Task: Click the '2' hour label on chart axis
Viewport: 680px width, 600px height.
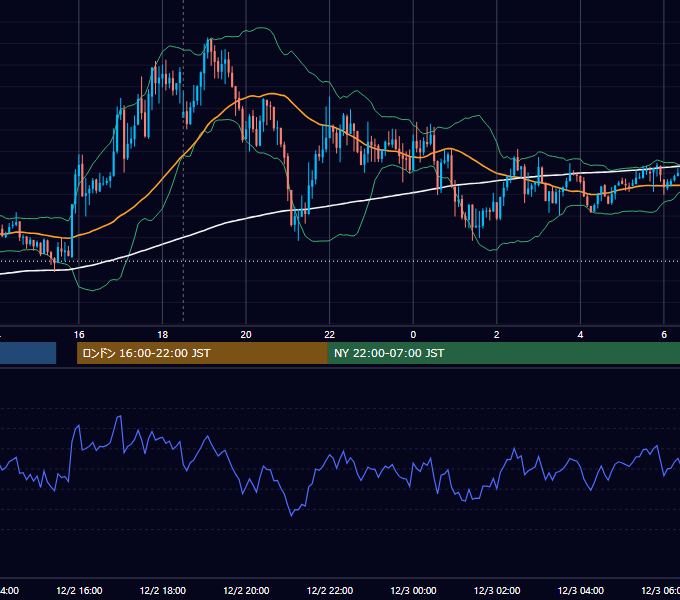Action: [497, 335]
